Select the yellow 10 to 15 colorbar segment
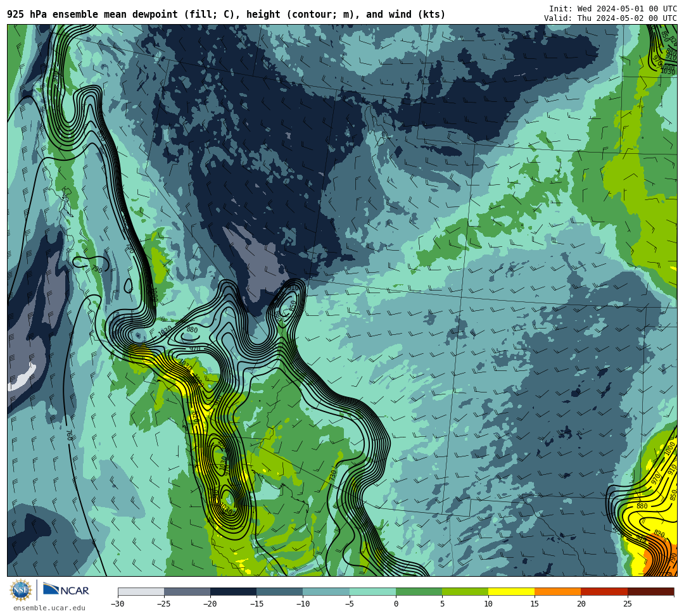 [511, 591]
